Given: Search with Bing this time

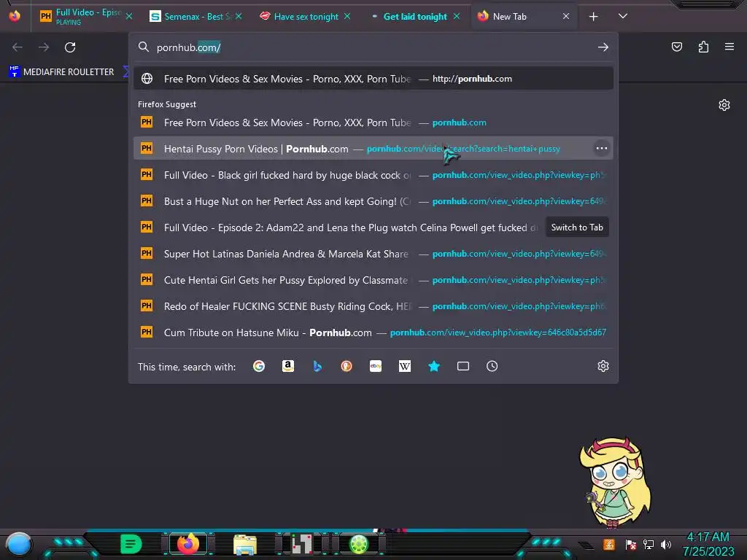Looking at the screenshot, I should pos(317,366).
